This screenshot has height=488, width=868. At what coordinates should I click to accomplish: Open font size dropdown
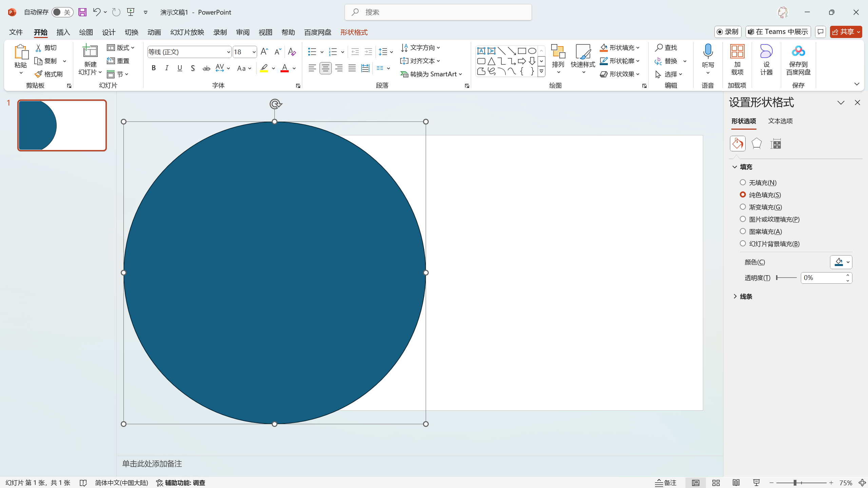[254, 52]
